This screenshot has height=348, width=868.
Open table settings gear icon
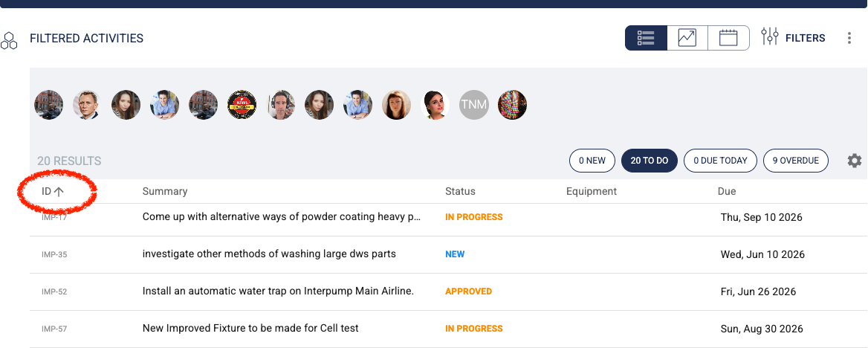855,161
